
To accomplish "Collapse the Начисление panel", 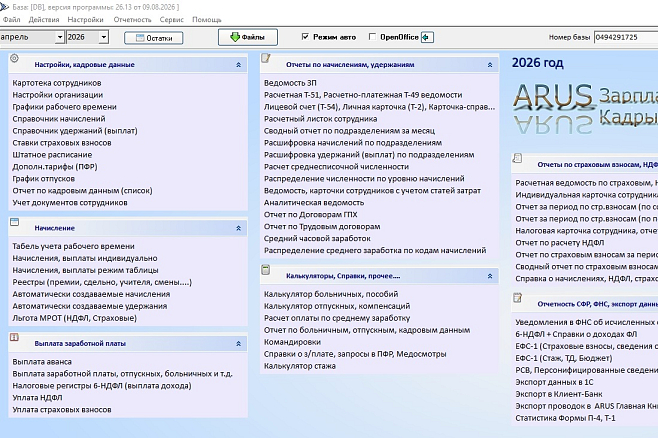I will tap(238, 228).
